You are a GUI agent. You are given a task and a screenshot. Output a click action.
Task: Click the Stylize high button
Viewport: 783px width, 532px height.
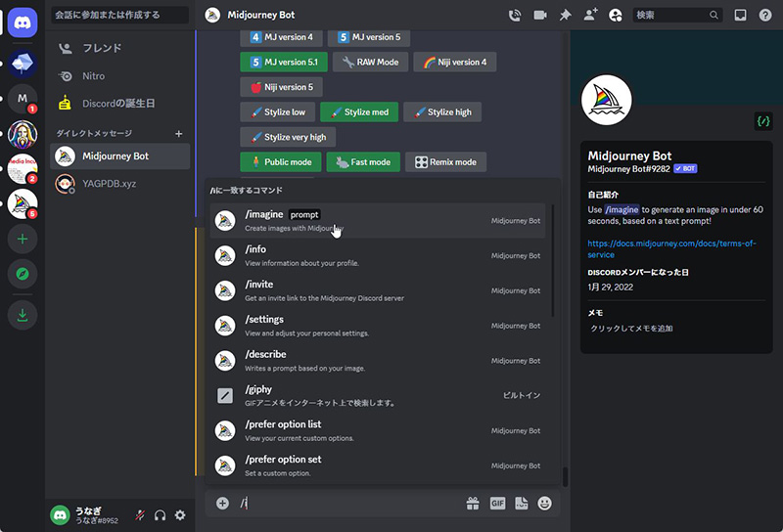pos(441,112)
